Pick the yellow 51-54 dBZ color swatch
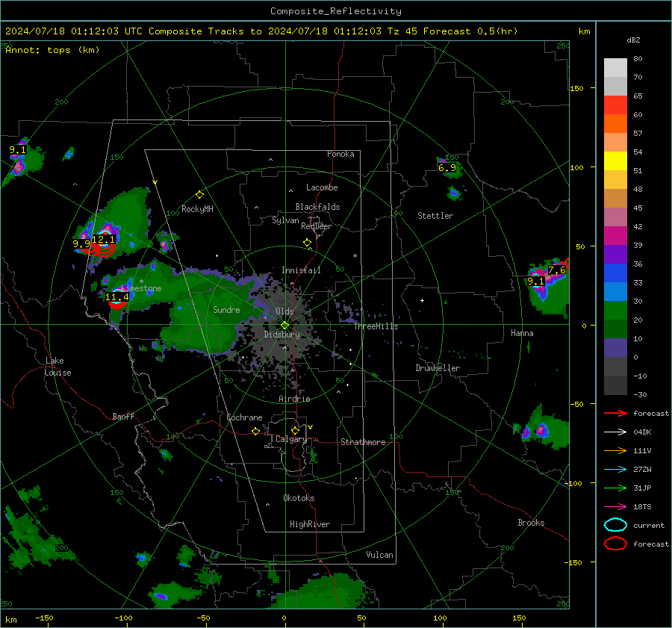Screen dimensions: 672x628 [x=615, y=161]
